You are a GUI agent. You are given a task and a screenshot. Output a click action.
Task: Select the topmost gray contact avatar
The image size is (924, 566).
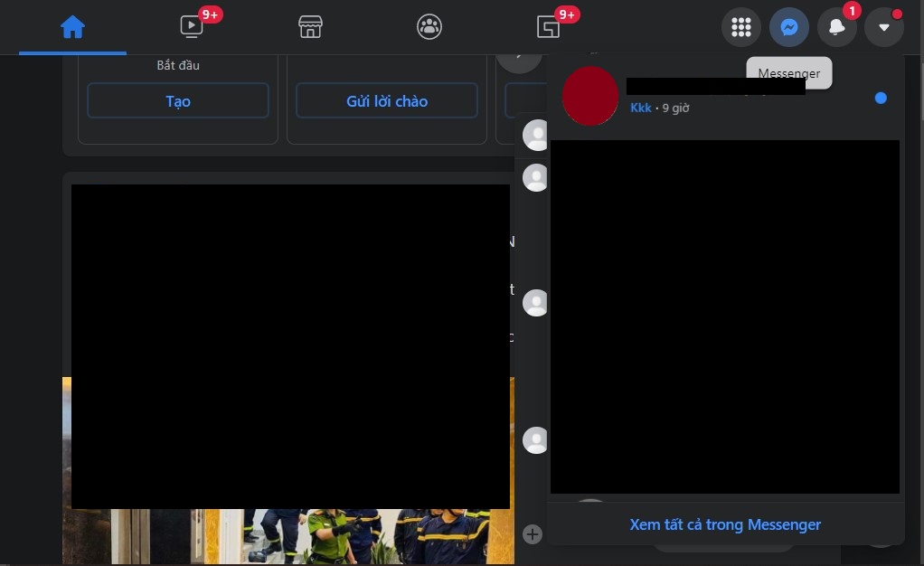[536, 134]
